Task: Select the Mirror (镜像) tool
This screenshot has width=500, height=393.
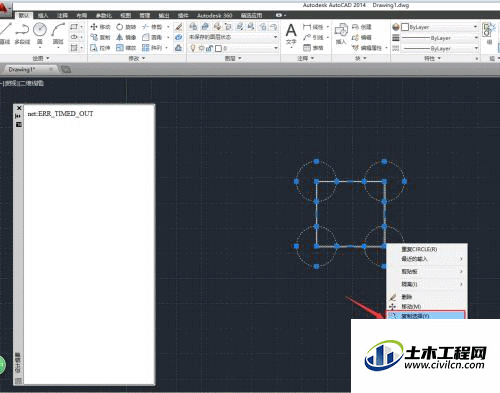Action: click(x=126, y=37)
